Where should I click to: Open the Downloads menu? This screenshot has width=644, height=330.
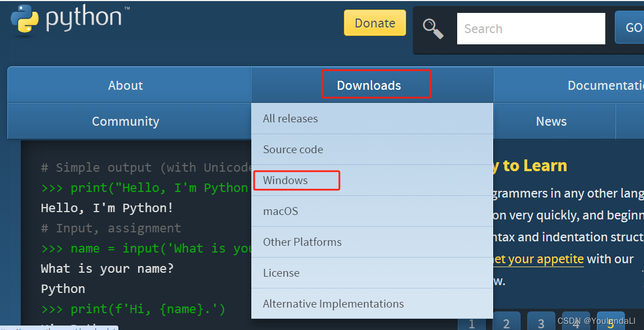[x=369, y=85]
